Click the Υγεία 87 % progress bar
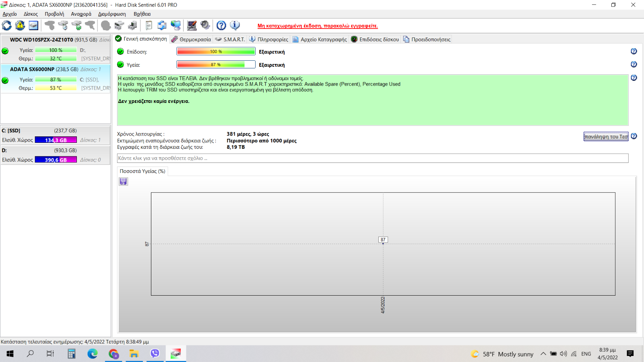The image size is (644, 362). (216, 64)
